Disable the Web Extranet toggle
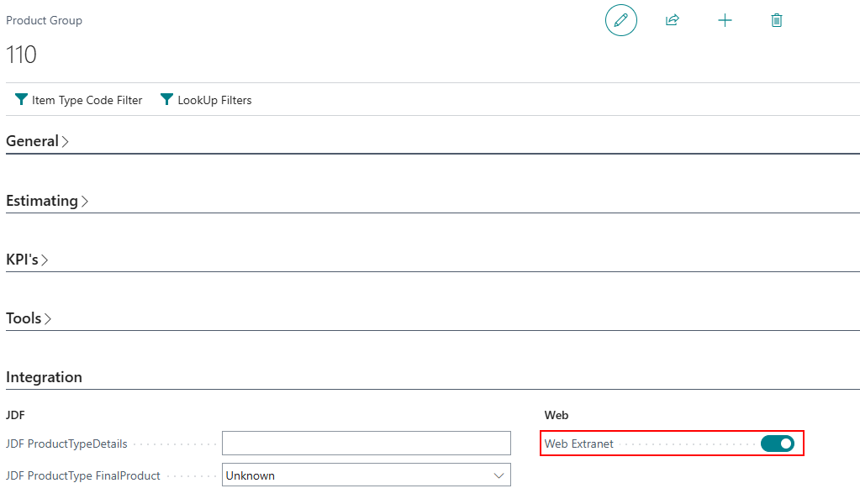The height and width of the screenshot is (504, 860). pyautogui.click(x=777, y=444)
